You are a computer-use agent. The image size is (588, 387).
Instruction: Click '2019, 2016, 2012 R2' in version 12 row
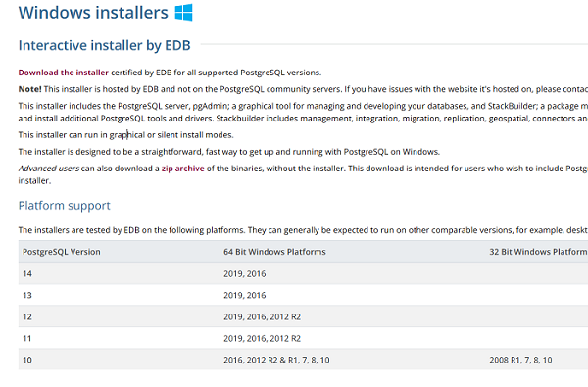click(262, 316)
